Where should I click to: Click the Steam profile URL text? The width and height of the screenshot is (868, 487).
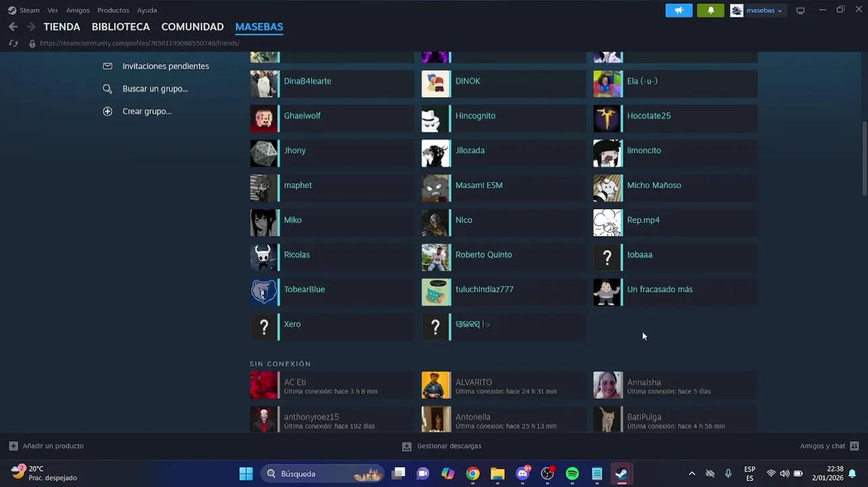point(139,43)
